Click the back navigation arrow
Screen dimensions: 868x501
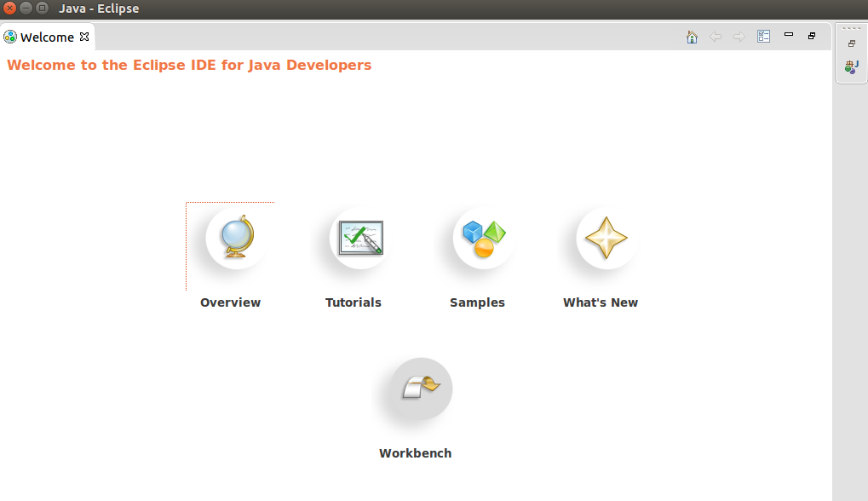point(716,37)
